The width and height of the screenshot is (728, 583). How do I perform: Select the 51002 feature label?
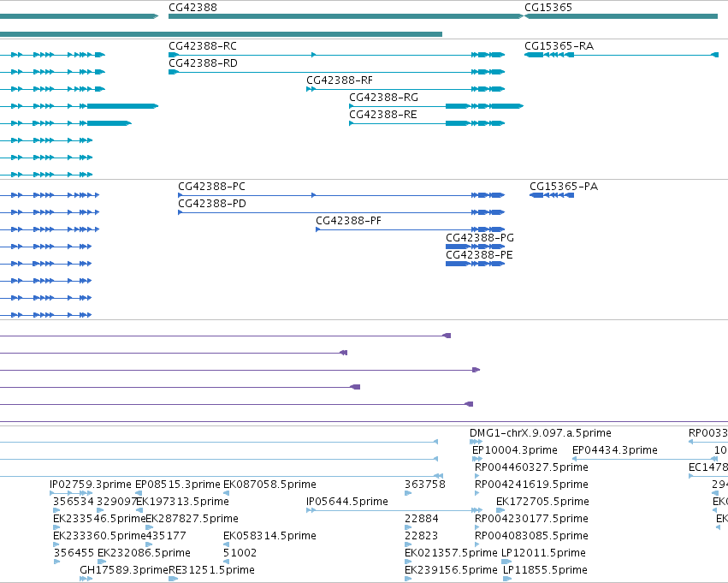[x=240, y=553]
